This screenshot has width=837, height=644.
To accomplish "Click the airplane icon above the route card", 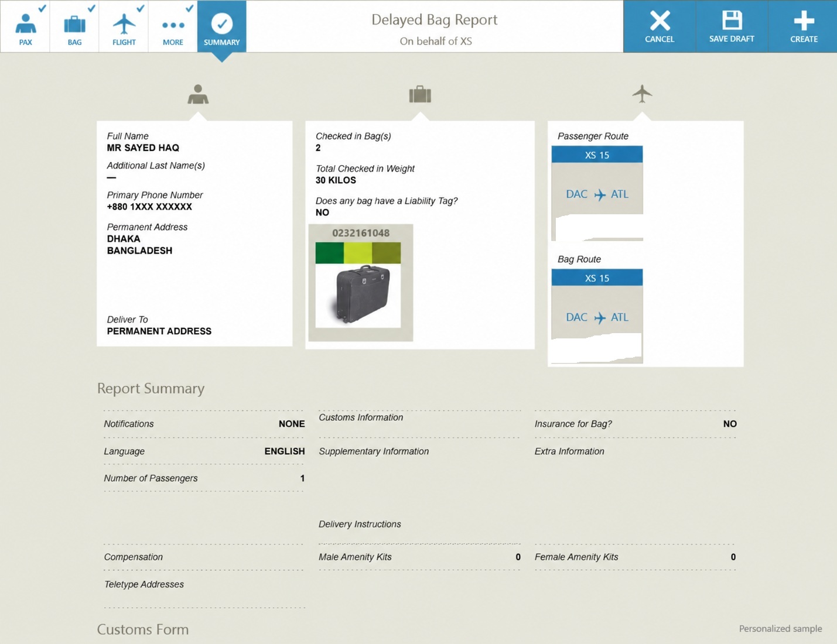I will [x=642, y=94].
